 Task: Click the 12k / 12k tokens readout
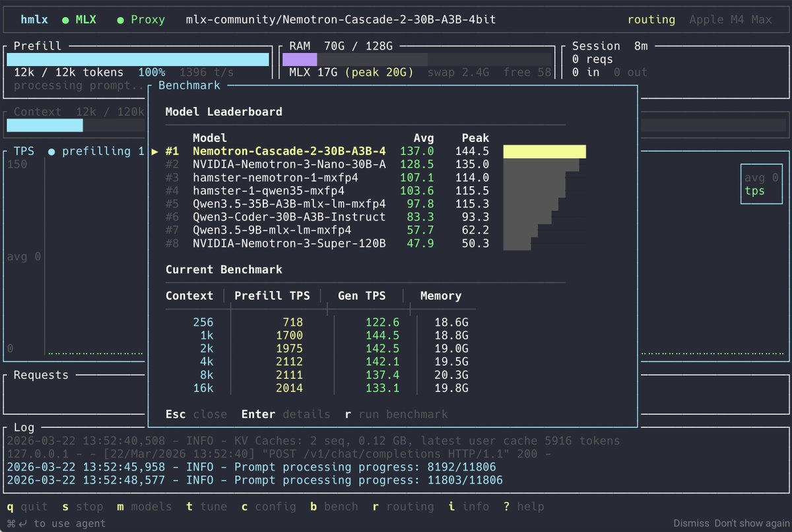[x=69, y=73]
